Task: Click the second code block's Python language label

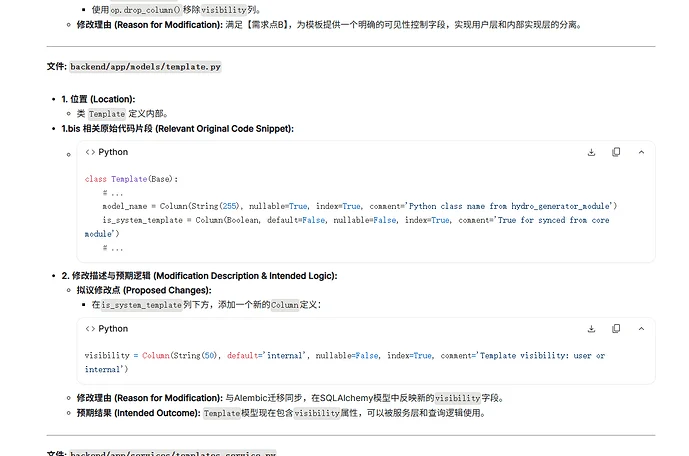Action: pos(113,329)
